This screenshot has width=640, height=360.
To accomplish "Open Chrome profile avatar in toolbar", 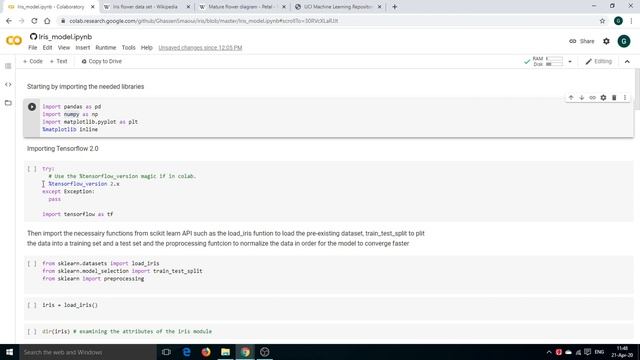I will (x=618, y=21).
